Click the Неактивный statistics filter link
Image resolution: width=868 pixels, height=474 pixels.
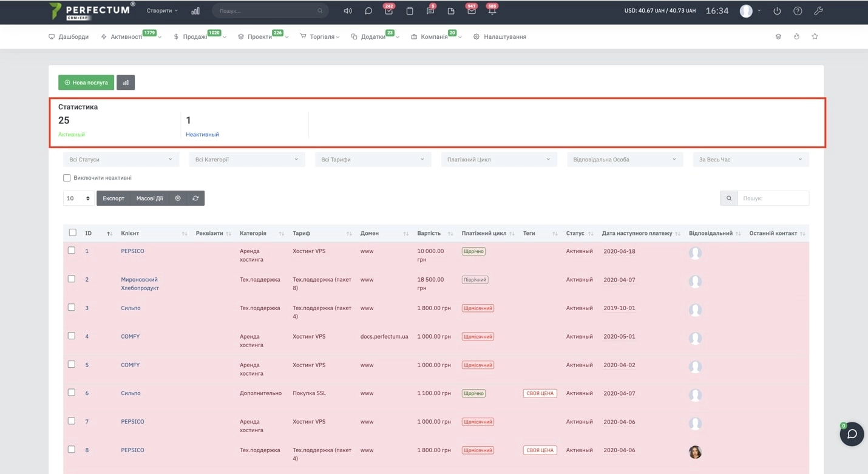pyautogui.click(x=203, y=134)
